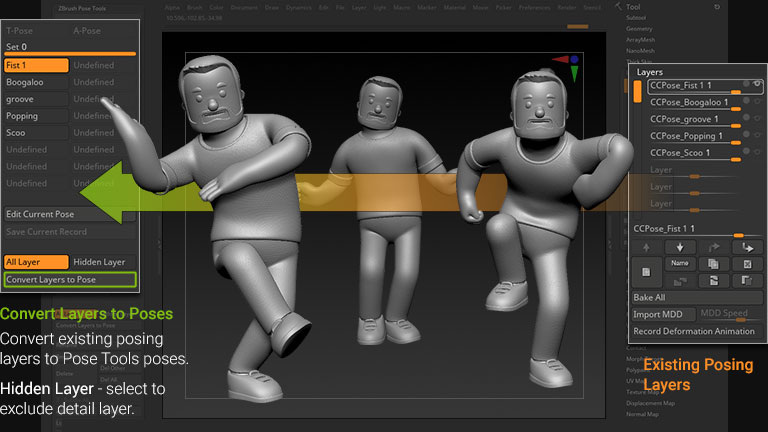Viewport: 768px width, 432px height.
Task: Click the view orientation gizmo in viewport
Action: coord(573,66)
